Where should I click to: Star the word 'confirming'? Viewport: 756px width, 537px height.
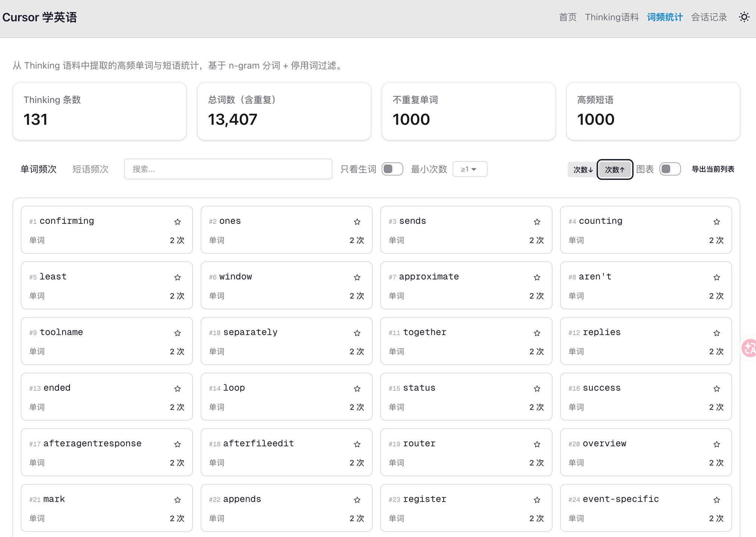click(178, 222)
